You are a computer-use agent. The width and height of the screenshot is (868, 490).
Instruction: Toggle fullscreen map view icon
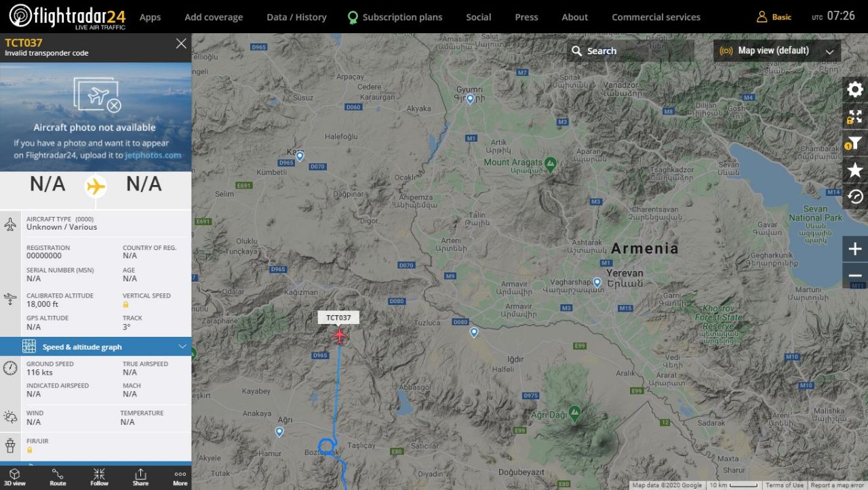click(x=855, y=117)
